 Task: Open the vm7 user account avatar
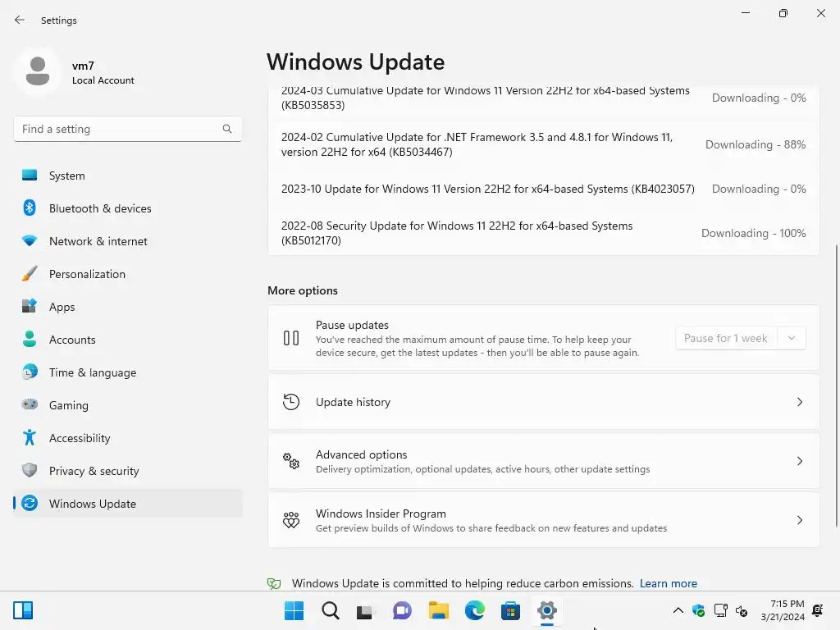(38, 71)
